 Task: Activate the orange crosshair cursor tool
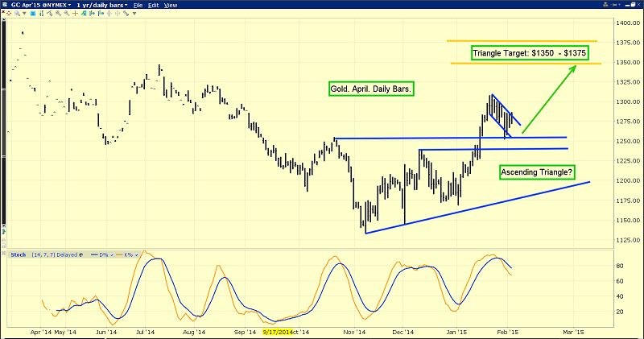tap(75, 14)
